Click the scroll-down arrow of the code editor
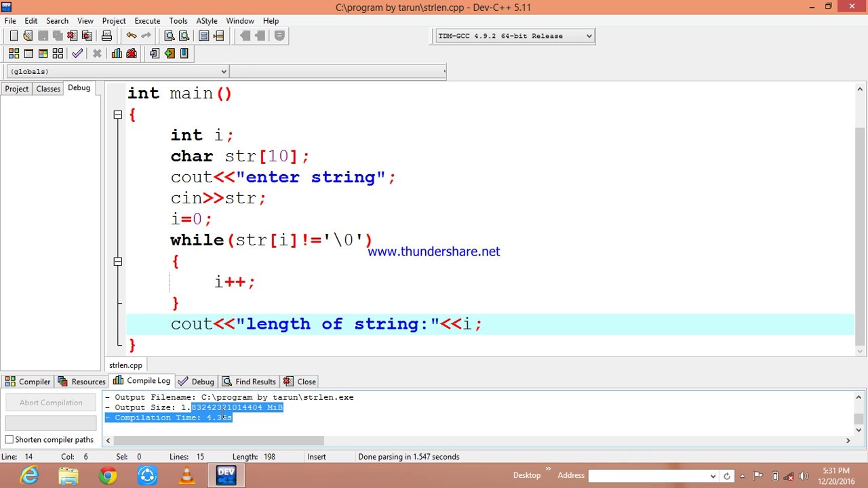 (860, 351)
